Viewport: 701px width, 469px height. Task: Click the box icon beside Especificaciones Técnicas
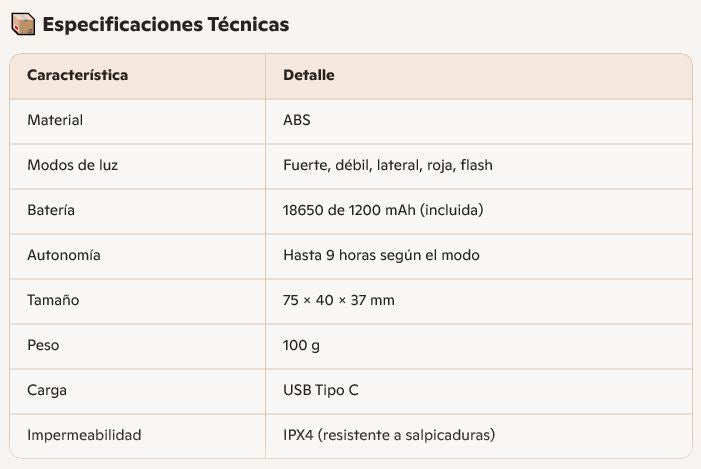point(24,24)
